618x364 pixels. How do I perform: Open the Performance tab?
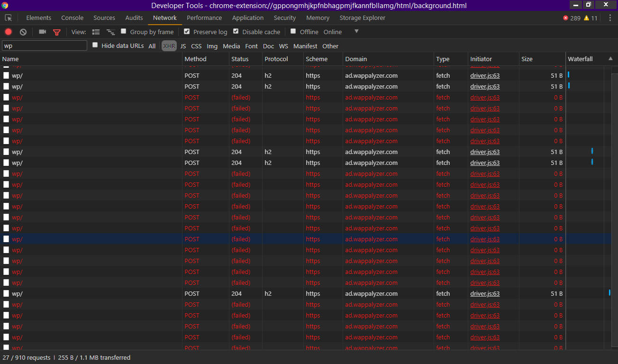tap(204, 18)
